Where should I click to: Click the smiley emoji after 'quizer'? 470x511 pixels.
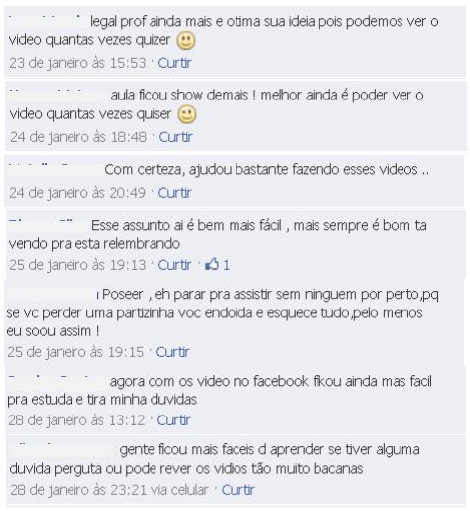tap(186, 41)
